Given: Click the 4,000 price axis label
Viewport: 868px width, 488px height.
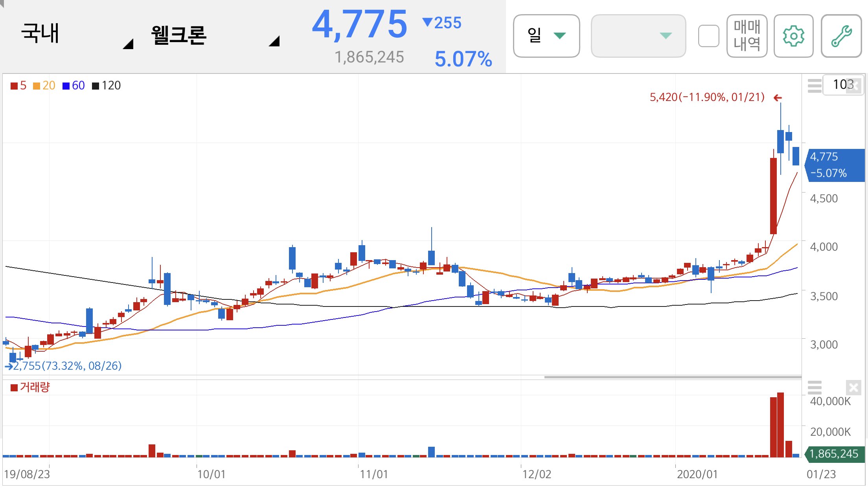Looking at the screenshot, I should point(824,247).
